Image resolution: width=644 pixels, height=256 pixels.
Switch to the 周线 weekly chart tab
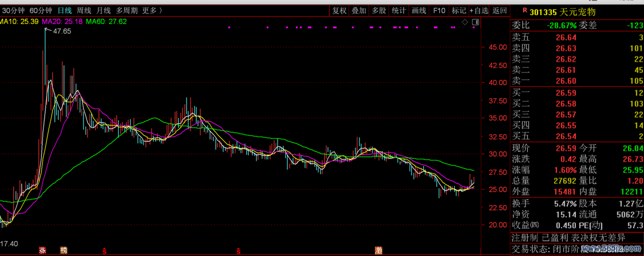pyautogui.click(x=84, y=11)
